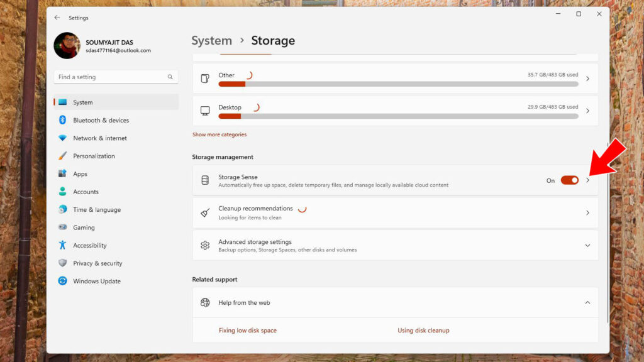The image size is (644, 362).
Task: Click the back arrow icon in Settings
Action: coord(57,18)
